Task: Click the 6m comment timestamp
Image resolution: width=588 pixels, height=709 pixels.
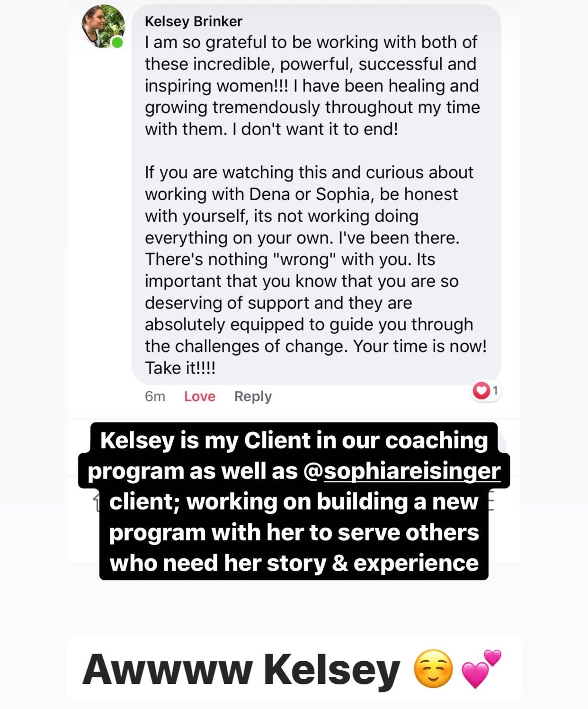Action: [155, 396]
